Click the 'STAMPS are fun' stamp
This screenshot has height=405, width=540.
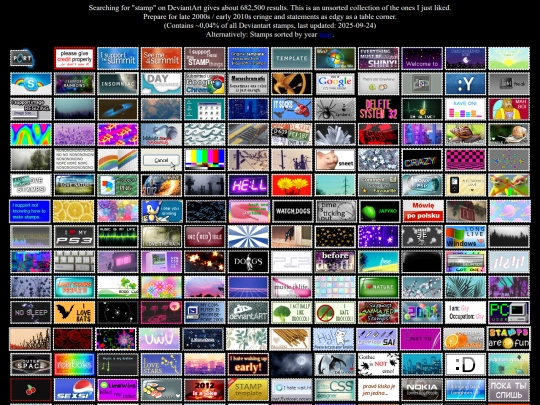click(509, 339)
